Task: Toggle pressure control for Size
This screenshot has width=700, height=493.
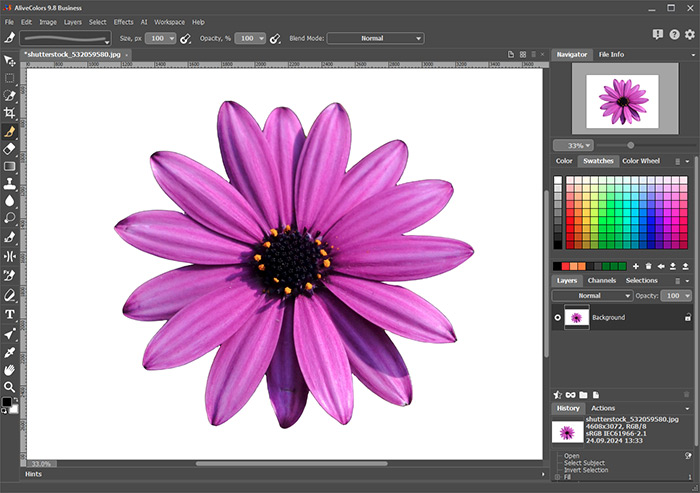Action: point(185,39)
